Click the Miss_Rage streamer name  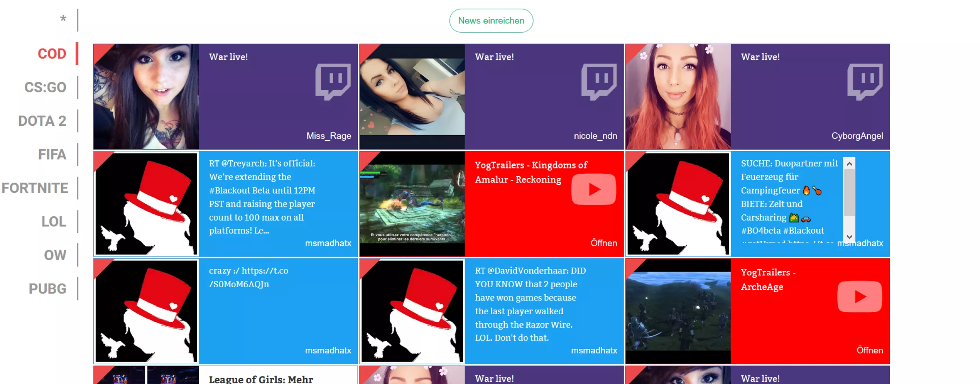coord(328,136)
